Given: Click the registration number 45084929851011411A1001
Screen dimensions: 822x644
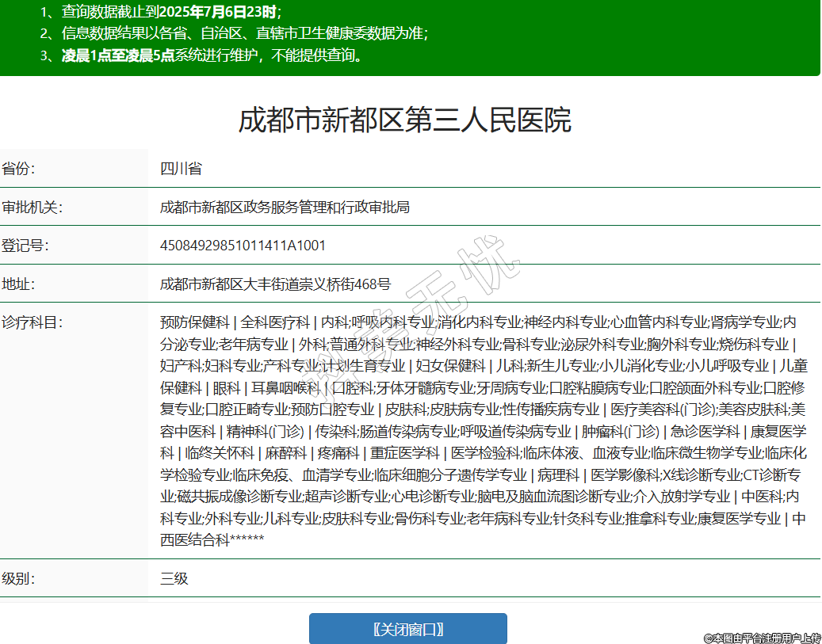Looking at the screenshot, I should click(x=243, y=246).
